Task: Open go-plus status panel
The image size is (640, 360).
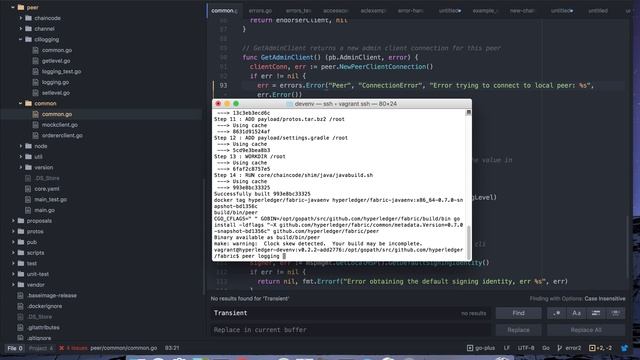Action: [481, 348]
